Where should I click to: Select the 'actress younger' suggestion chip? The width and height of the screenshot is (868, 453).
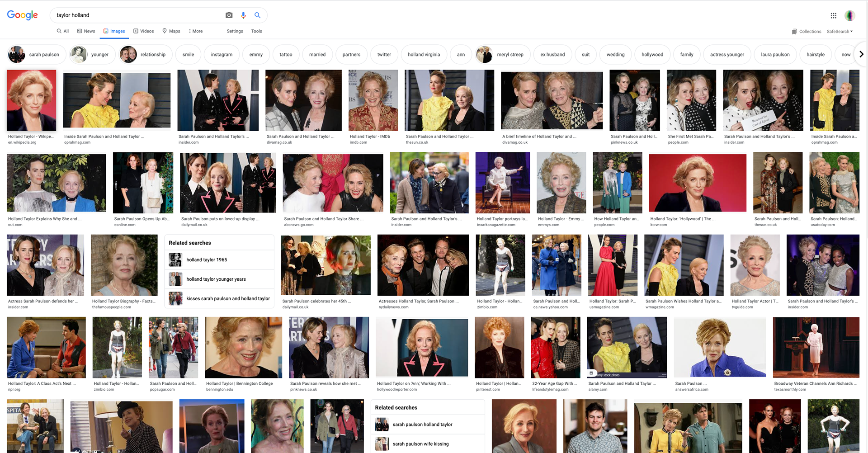click(x=727, y=55)
